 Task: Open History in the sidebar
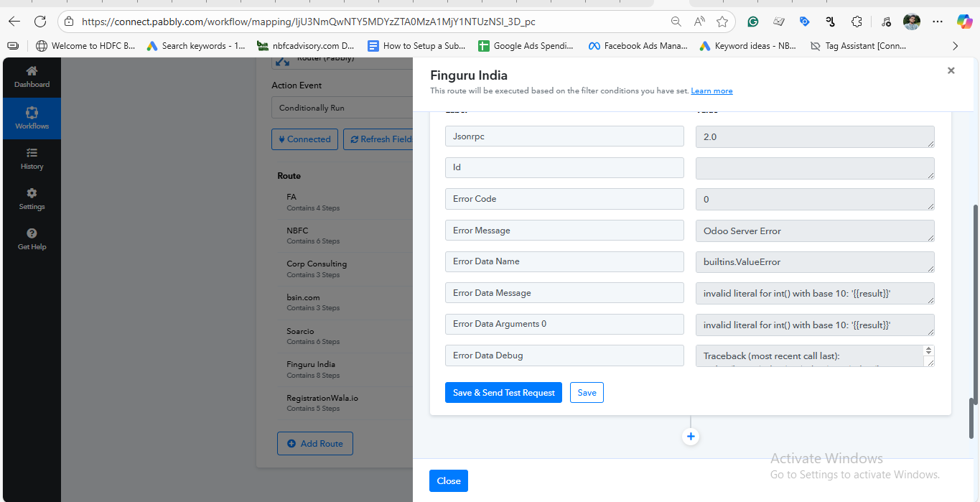point(32,159)
